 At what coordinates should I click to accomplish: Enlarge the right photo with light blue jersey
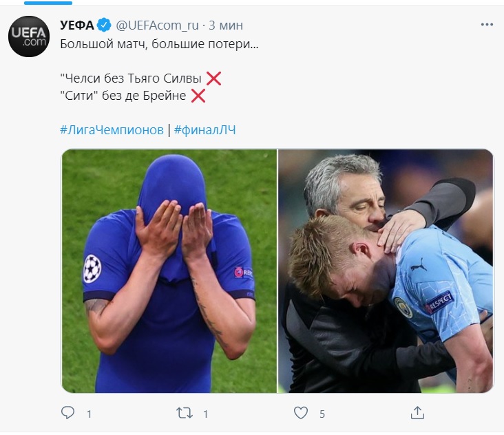[x=386, y=271]
